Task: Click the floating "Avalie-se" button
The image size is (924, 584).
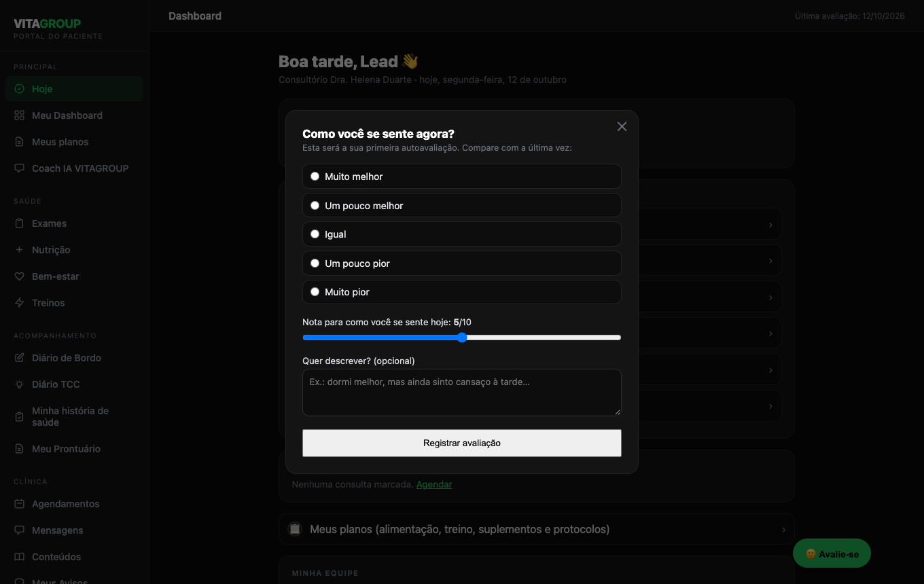Action: point(832,553)
